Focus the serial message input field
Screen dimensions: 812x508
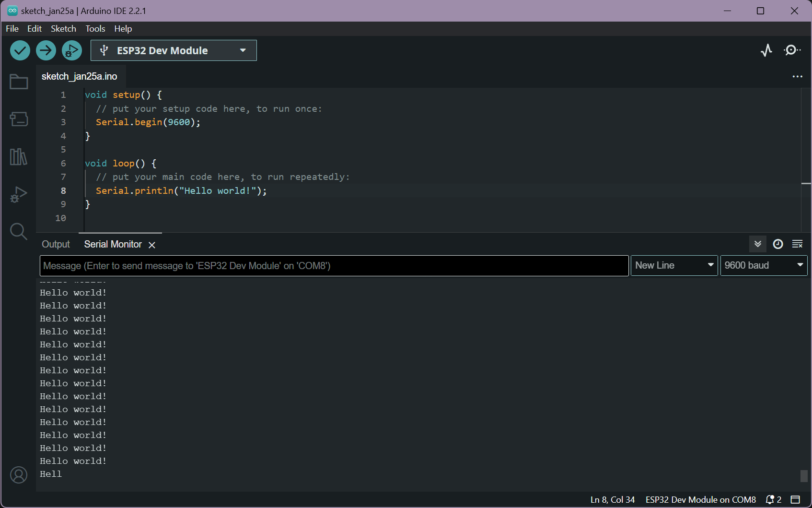[334, 266]
